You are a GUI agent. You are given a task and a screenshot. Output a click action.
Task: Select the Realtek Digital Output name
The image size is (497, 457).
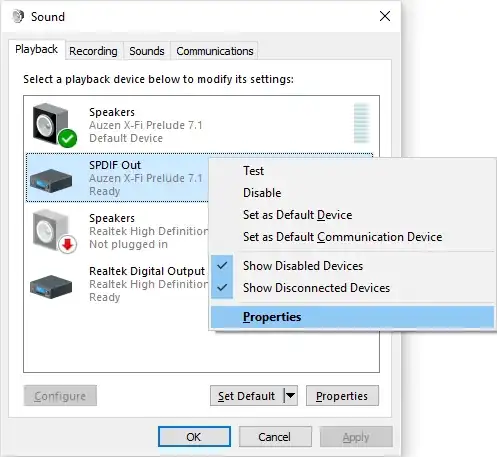[x=147, y=271]
